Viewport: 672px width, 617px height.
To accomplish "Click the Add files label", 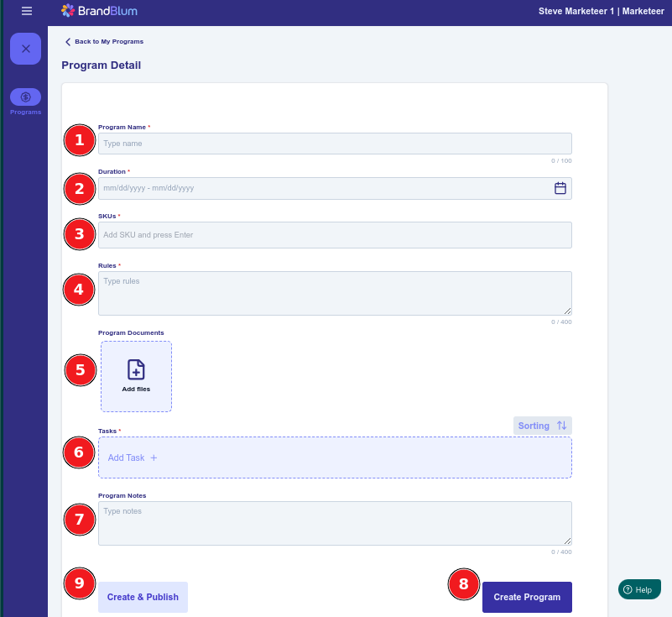I will pos(136,390).
